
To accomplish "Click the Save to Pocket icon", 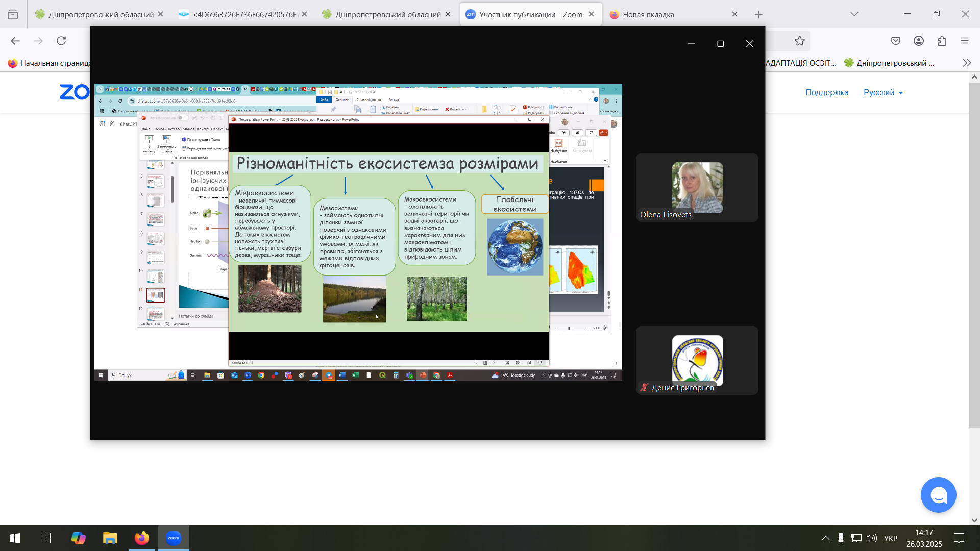I will pyautogui.click(x=896, y=41).
